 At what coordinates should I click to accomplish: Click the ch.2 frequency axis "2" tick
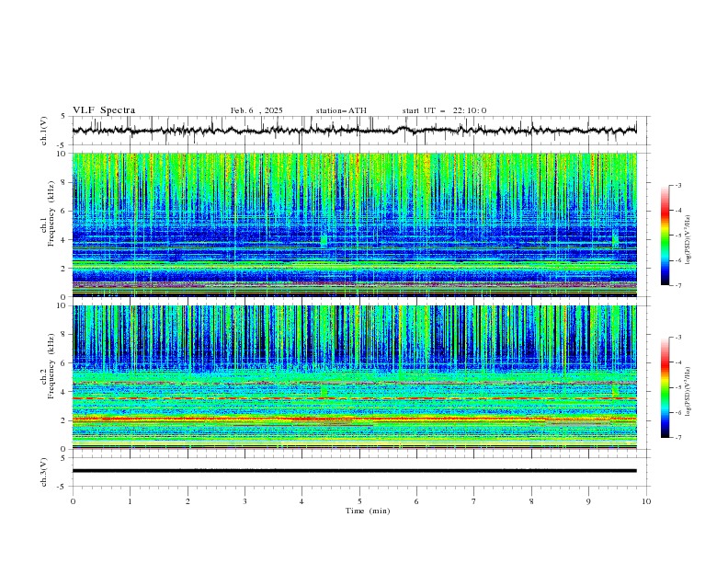(65, 420)
